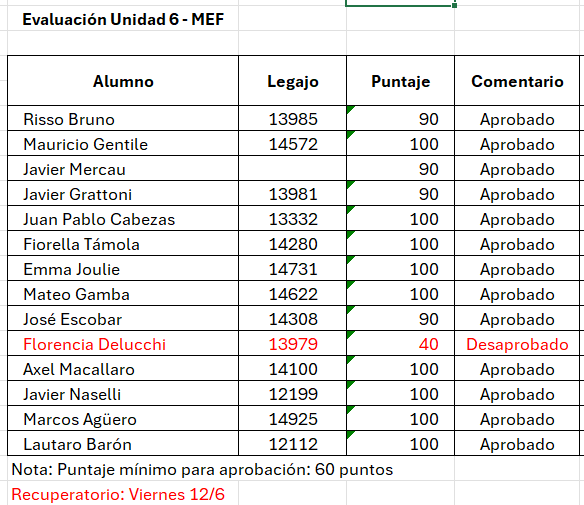This screenshot has height=505, width=584.
Task: Select the Puntaje header cell
Action: coord(400,81)
